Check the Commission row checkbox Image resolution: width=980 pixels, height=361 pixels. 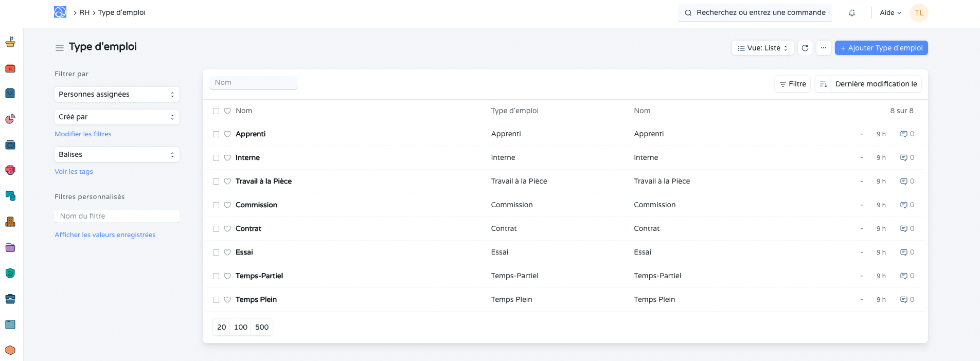pyautogui.click(x=216, y=205)
